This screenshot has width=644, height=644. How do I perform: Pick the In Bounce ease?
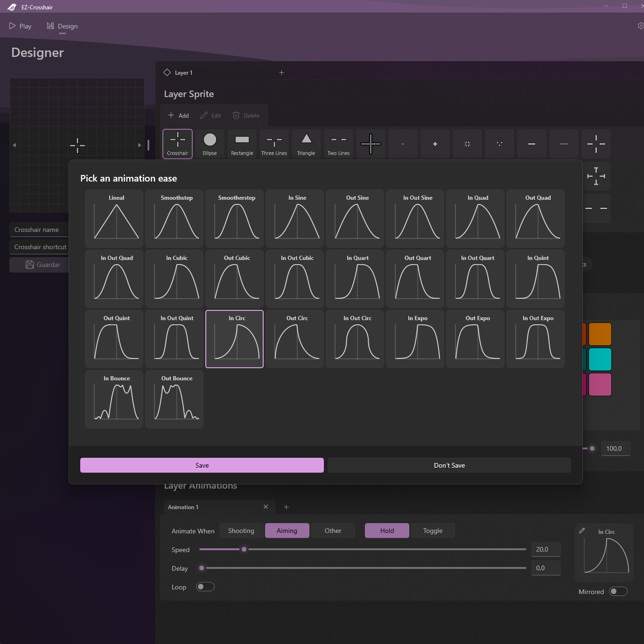coord(114,399)
